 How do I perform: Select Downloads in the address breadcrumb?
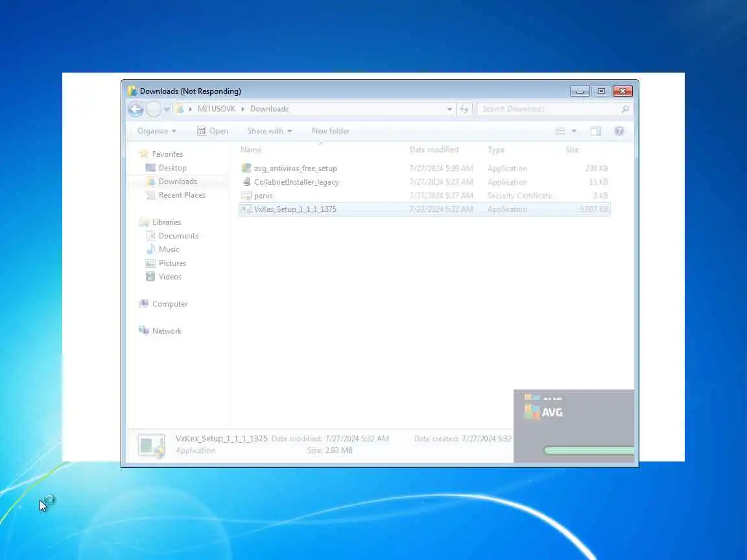[269, 109]
